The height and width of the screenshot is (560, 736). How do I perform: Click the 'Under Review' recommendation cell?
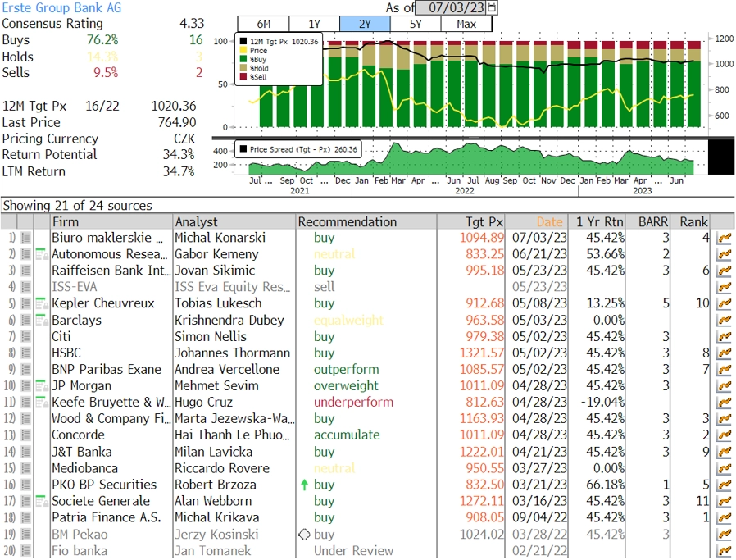(x=353, y=551)
